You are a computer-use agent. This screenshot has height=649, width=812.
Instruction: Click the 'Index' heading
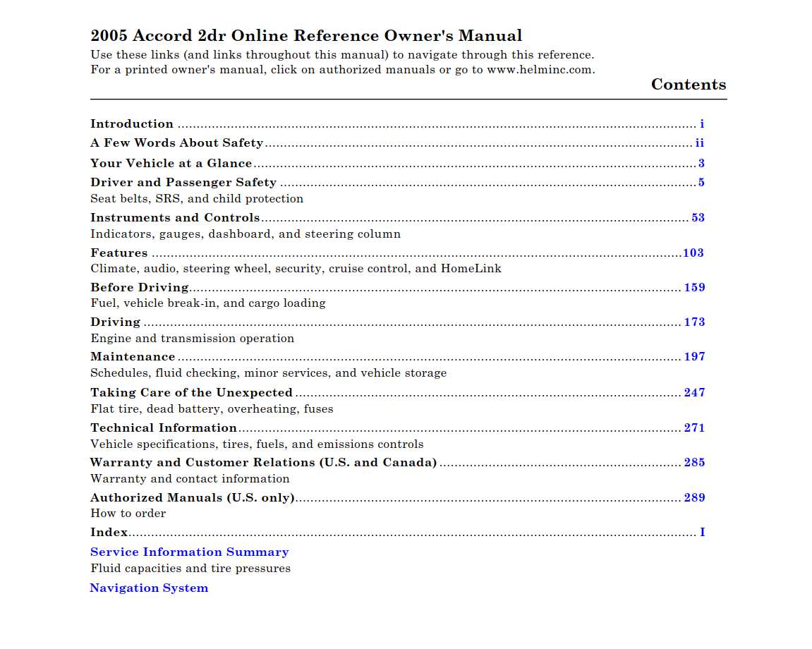point(109,533)
